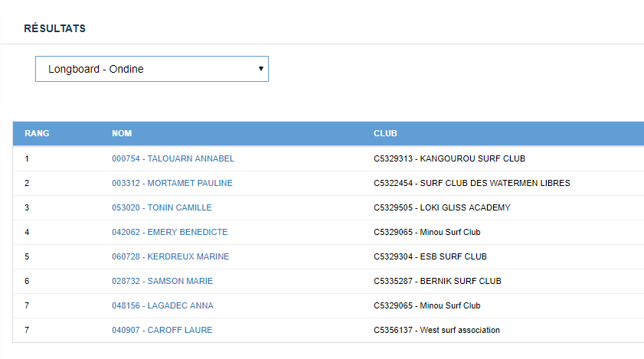Click club cell C5329304 - ESB SURF CLUB

430,256
